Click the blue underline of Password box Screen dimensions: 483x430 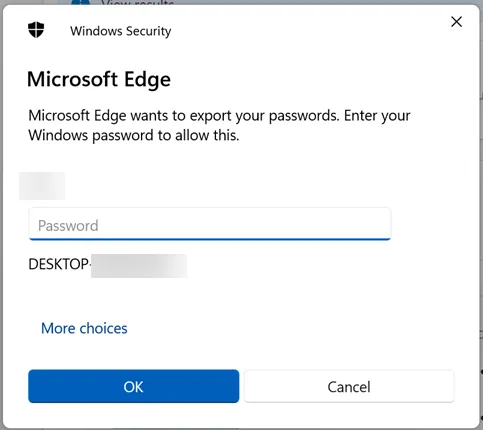[x=210, y=239]
